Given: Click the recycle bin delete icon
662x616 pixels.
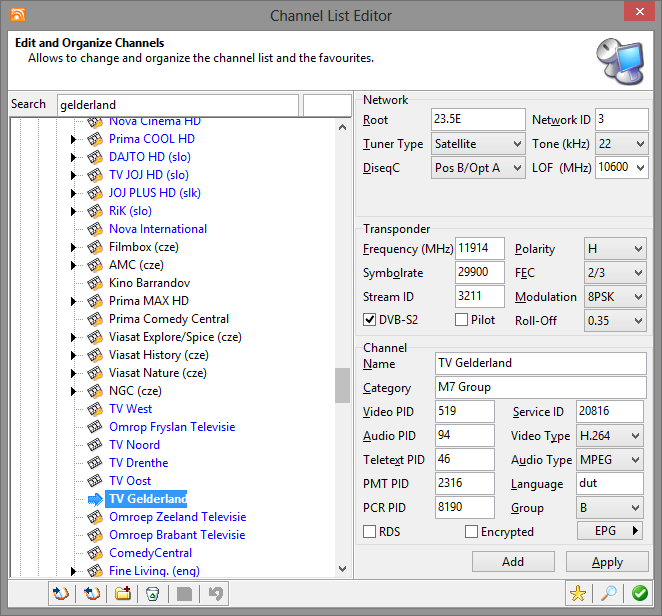Looking at the screenshot, I should pos(152,593).
